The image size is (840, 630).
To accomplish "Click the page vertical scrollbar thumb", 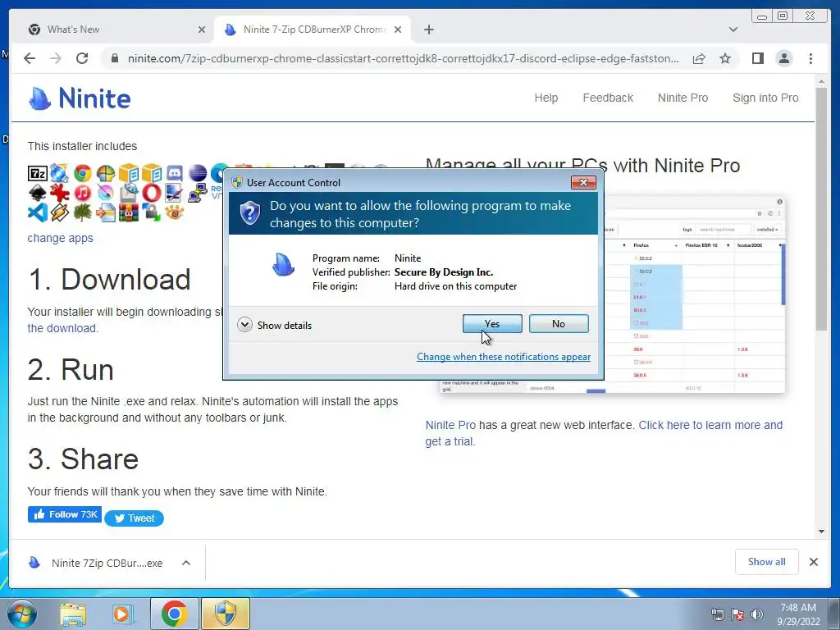I will [x=821, y=209].
